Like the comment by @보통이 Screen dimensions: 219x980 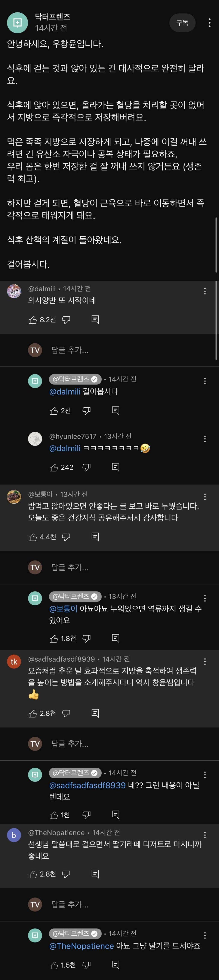pos(33,537)
